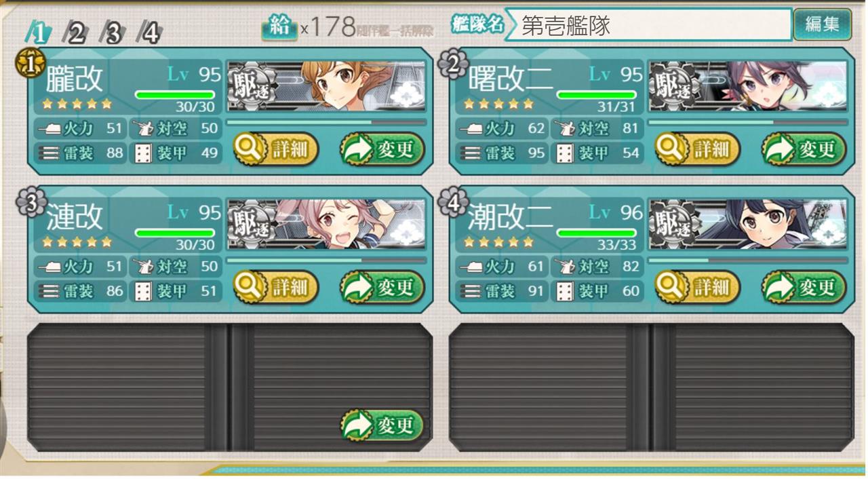
Task: Click 変更 on the empty fifth slot
Action: coord(382,425)
